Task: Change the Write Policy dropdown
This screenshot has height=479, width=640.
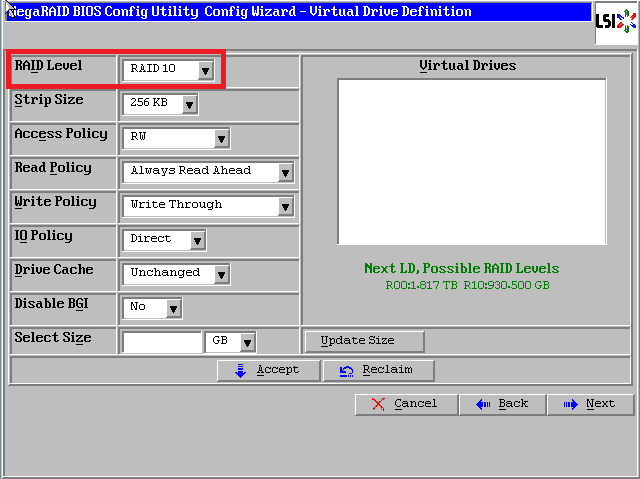Action: (285, 206)
